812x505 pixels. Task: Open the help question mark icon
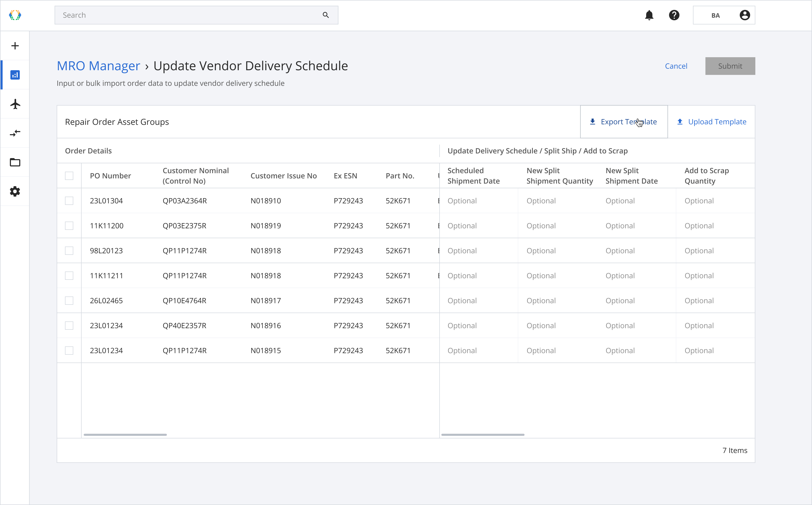674,15
